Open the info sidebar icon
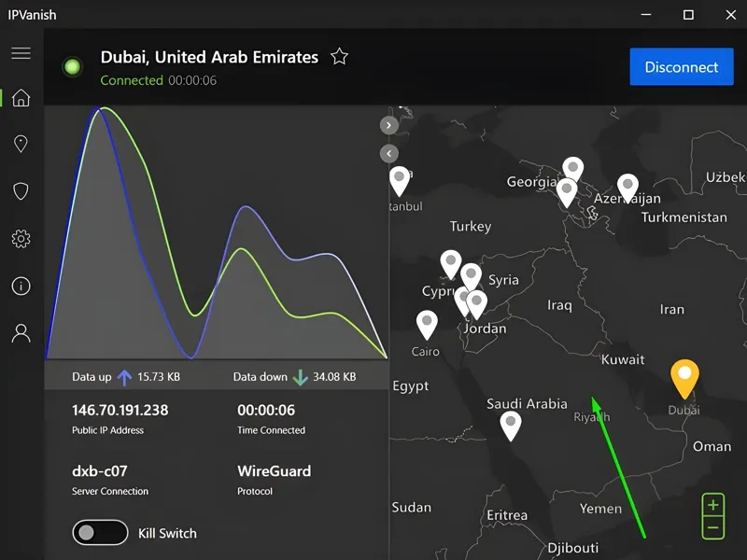Screen dimensions: 747x560 21,286
